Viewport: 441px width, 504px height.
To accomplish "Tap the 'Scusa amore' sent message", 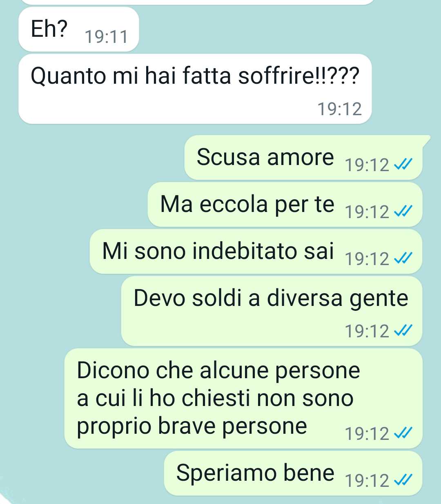I will coord(303,157).
